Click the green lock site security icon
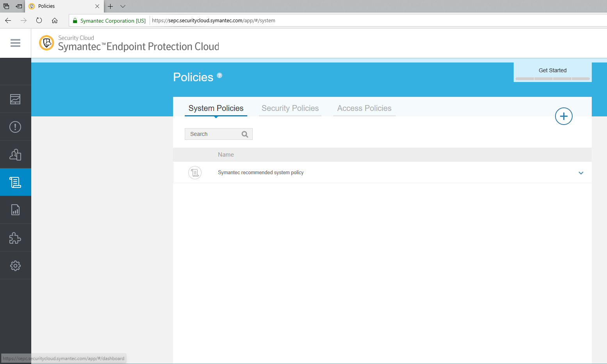This screenshot has height=364, width=607. (75, 21)
